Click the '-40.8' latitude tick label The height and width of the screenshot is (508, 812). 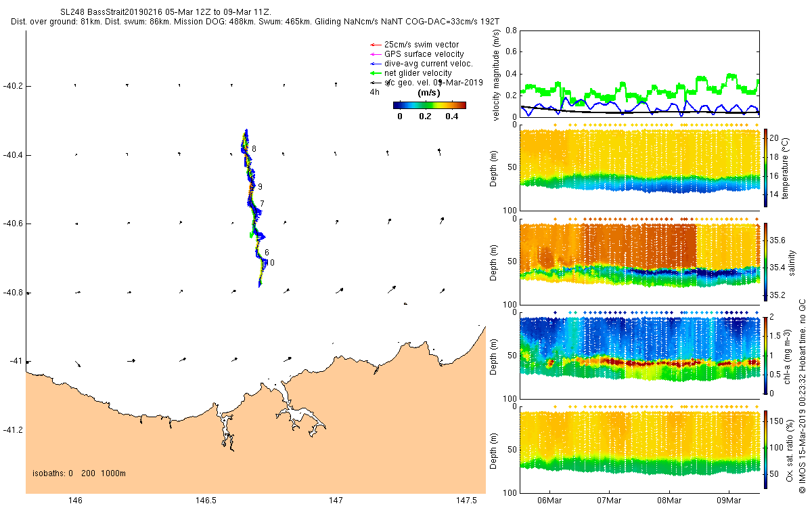pyautogui.click(x=12, y=293)
